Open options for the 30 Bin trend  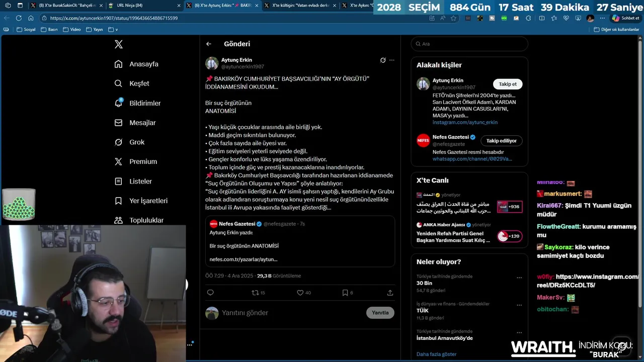click(519, 278)
